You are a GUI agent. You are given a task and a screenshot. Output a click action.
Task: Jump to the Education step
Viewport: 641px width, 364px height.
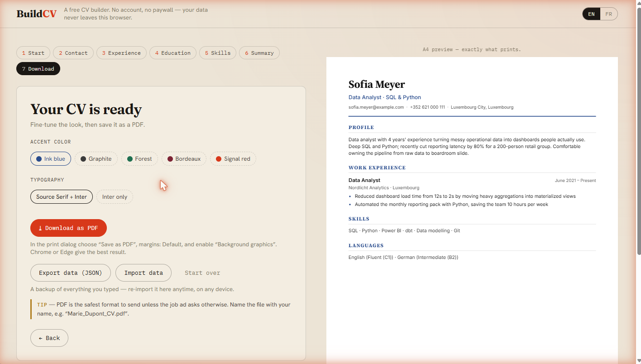173,53
